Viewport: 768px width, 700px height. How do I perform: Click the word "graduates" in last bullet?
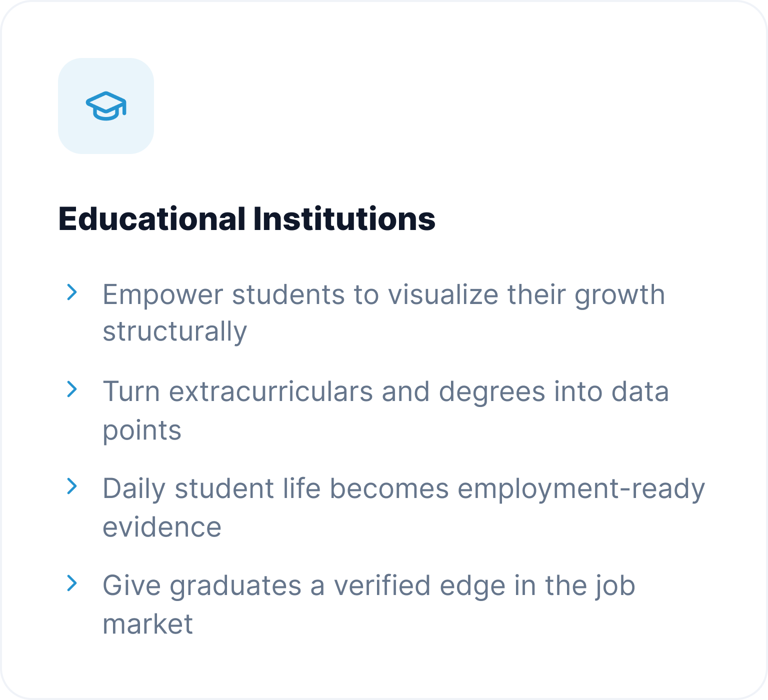[235, 586]
